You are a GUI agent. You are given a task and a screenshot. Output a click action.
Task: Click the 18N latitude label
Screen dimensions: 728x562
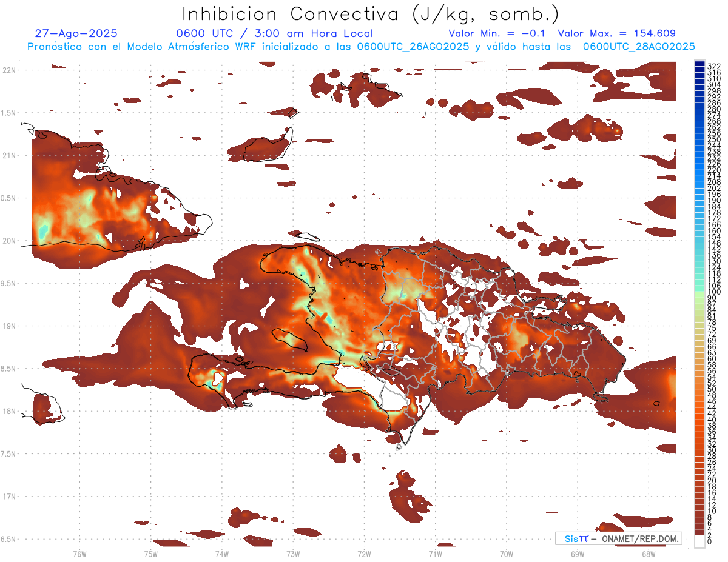(x=8, y=411)
